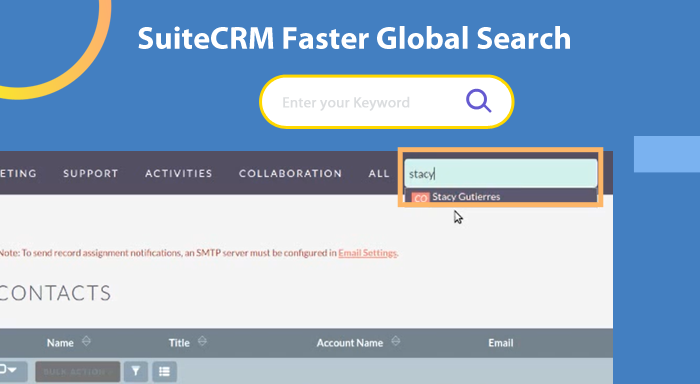Open the COLLABORATION navigation menu
The height and width of the screenshot is (384, 700).
[290, 173]
